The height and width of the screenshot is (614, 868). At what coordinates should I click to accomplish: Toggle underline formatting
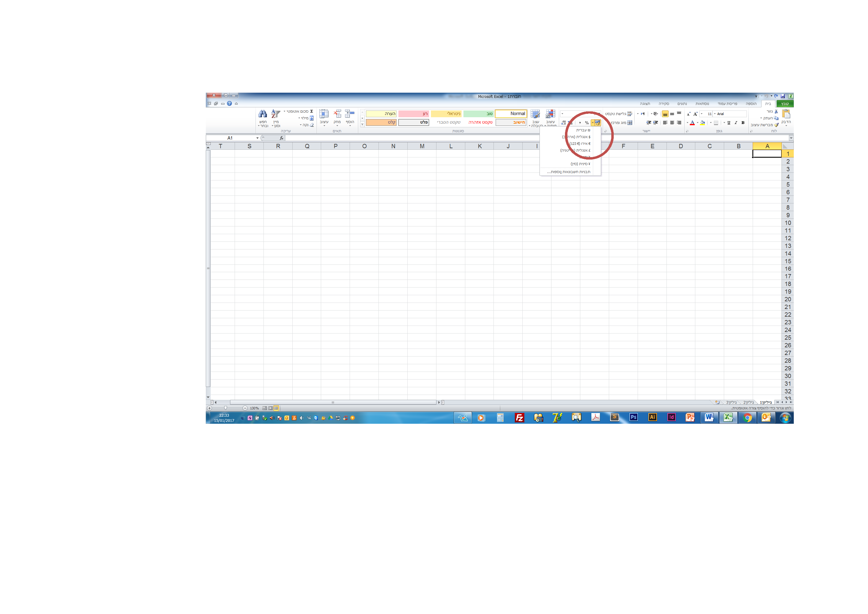(729, 122)
